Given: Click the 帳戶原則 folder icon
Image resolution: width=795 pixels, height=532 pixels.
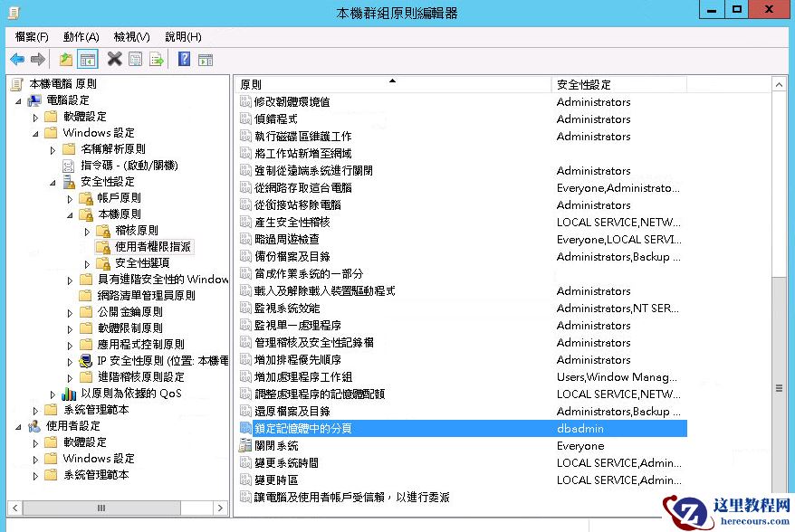Looking at the screenshot, I should click(x=86, y=198).
